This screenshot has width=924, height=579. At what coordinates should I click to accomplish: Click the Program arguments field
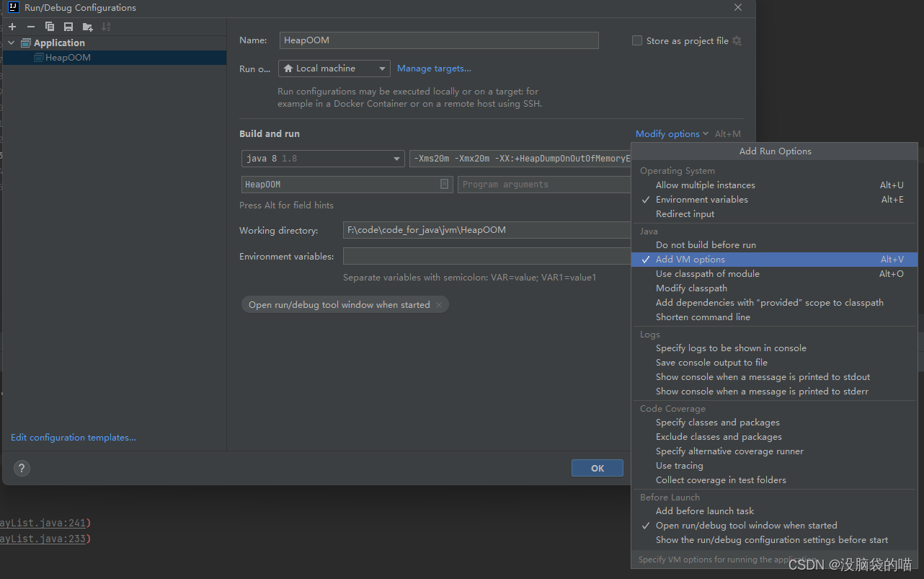coord(545,185)
